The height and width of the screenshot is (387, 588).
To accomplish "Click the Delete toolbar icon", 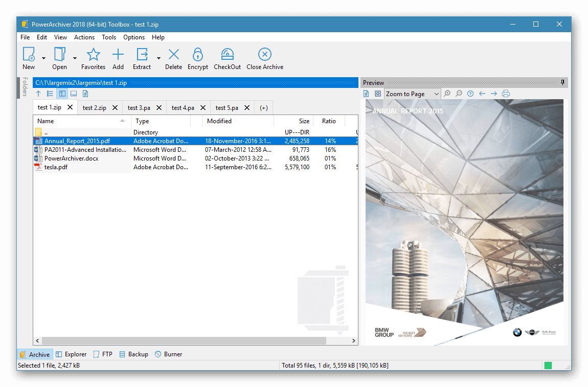I will (x=173, y=55).
